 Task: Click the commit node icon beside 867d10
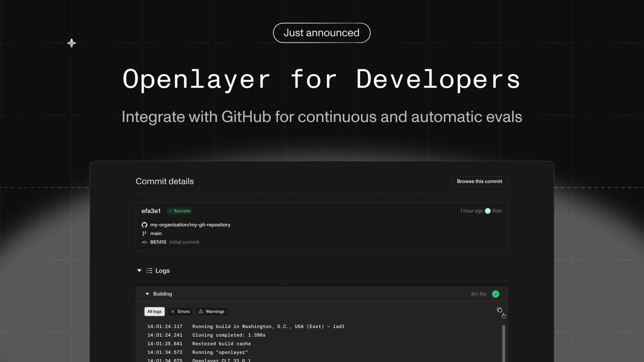pos(144,242)
